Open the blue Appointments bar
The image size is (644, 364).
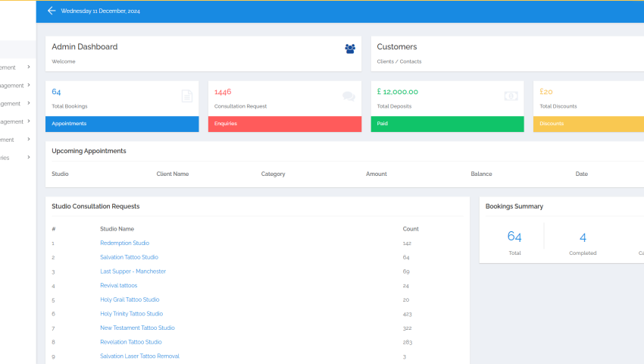[122, 124]
